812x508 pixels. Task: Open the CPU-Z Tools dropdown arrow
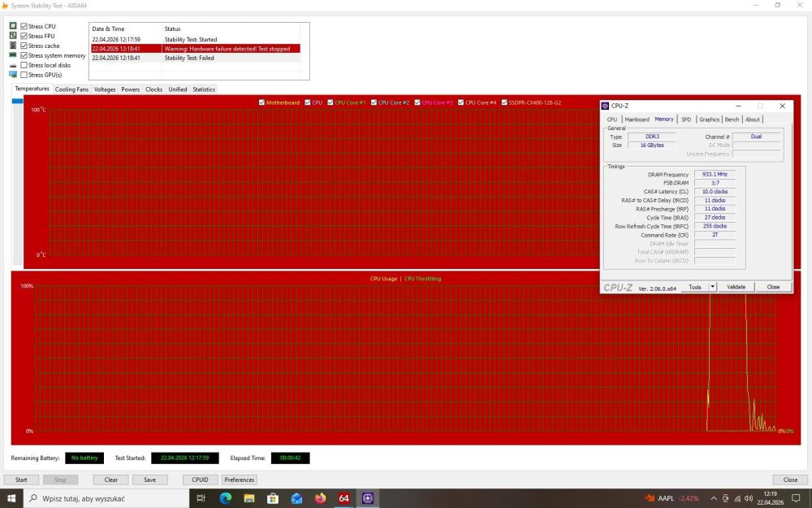pos(712,287)
